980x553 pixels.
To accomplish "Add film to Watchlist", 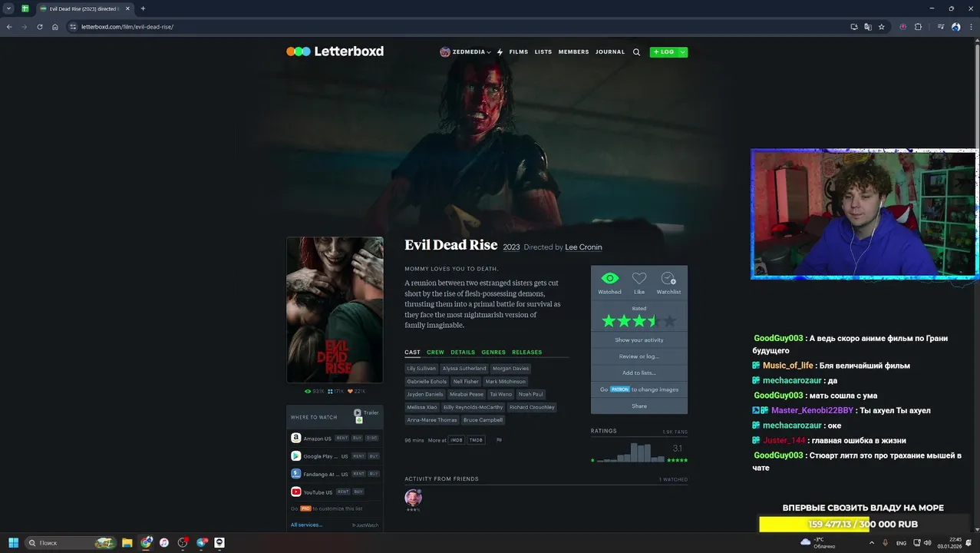I will click(668, 283).
